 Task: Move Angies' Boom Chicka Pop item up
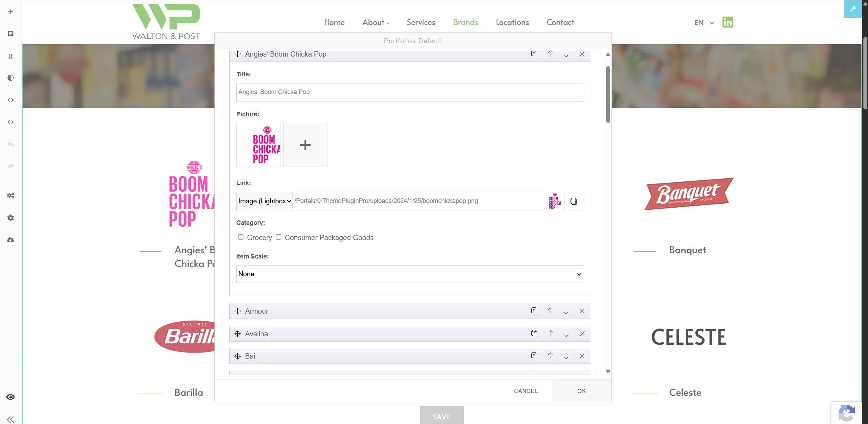(x=550, y=54)
